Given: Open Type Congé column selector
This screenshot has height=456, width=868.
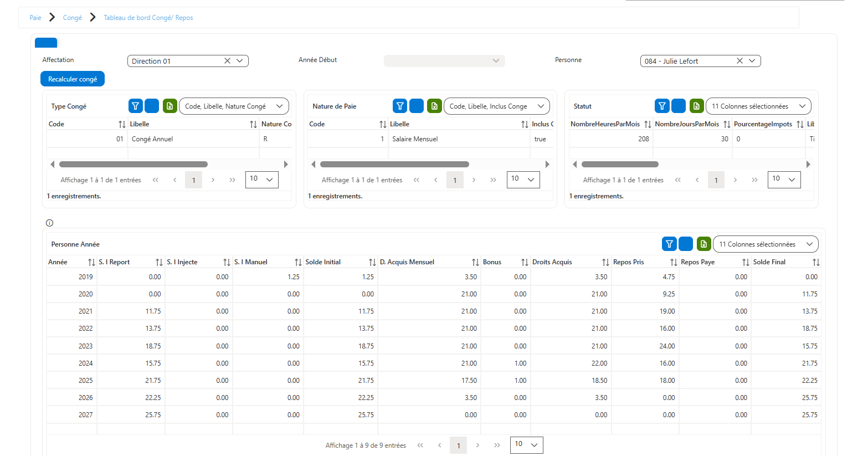Looking at the screenshot, I should [234, 106].
